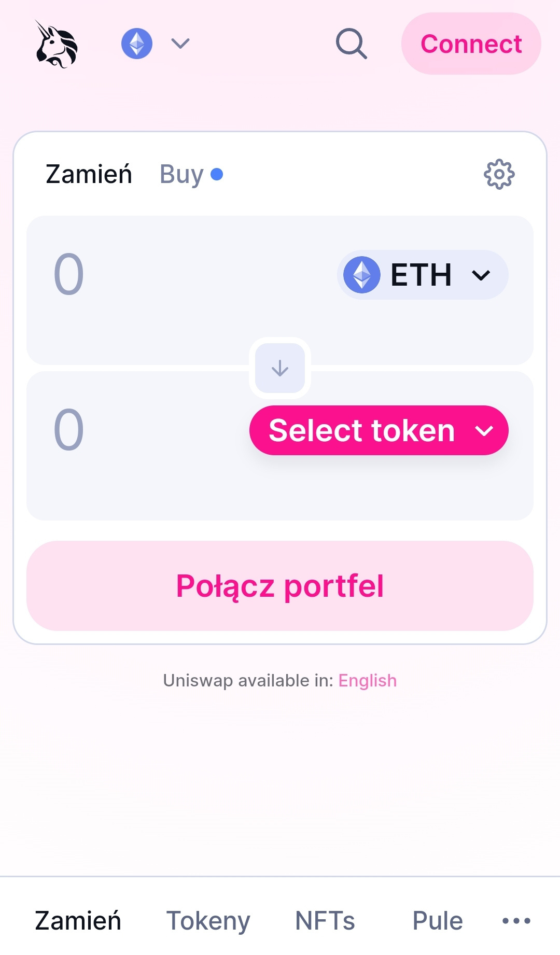This screenshot has height=955, width=560.
Task: Open the three-dot more menu
Action: pos(516,921)
